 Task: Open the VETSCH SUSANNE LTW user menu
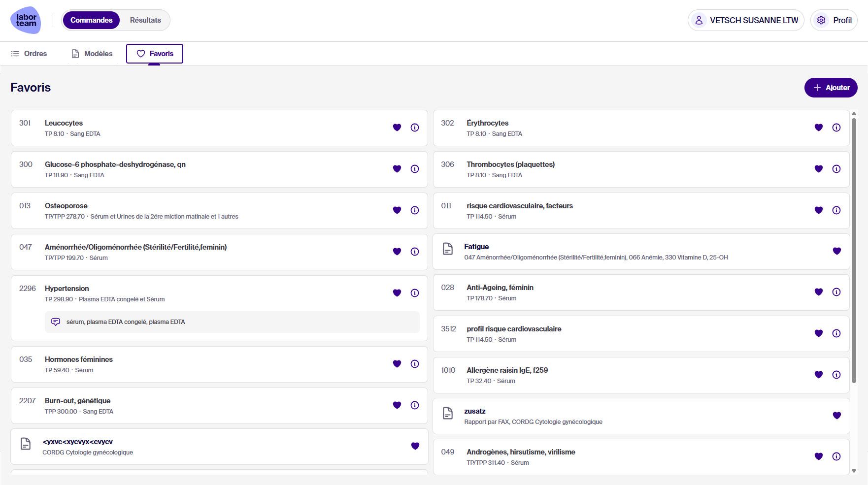pyautogui.click(x=746, y=20)
